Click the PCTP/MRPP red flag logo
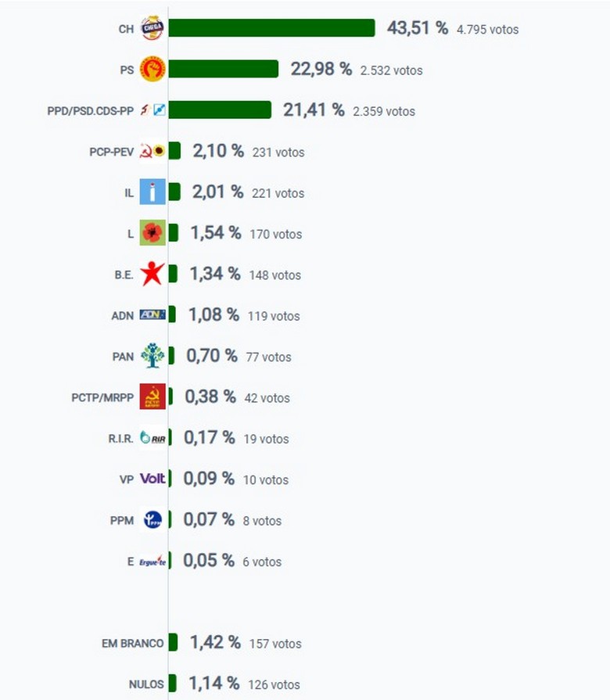 [152, 397]
